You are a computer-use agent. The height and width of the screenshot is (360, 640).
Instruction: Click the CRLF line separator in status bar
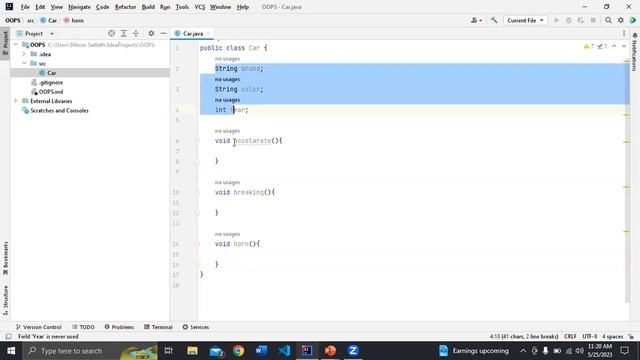pyautogui.click(x=570, y=336)
